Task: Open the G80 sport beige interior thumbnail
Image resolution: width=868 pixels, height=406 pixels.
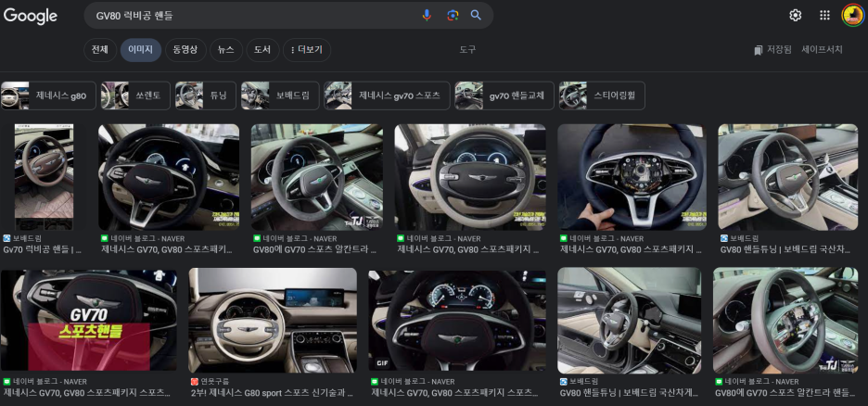Action: (x=273, y=321)
